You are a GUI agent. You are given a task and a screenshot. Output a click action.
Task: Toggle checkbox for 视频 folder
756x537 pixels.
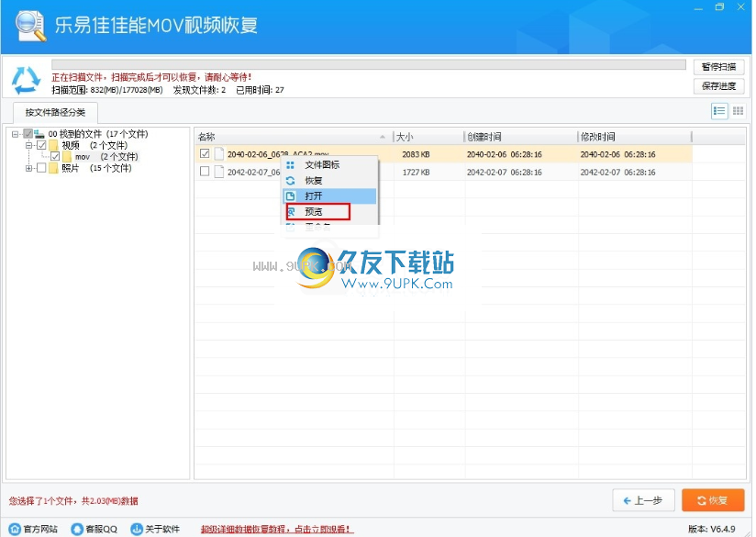coord(41,145)
